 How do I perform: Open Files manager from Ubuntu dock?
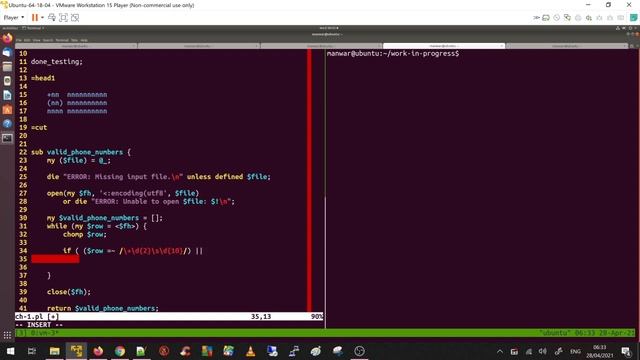(7, 67)
